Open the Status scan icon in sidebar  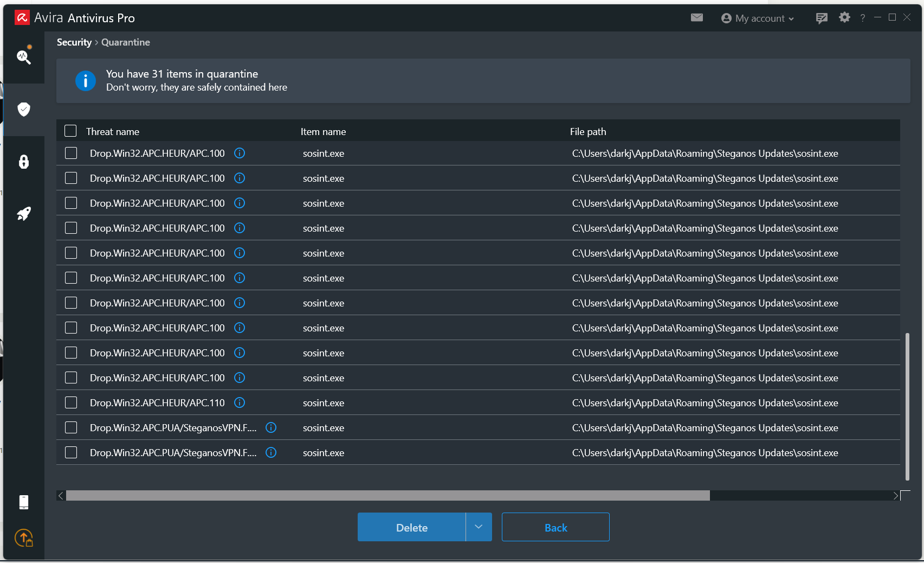click(x=23, y=57)
